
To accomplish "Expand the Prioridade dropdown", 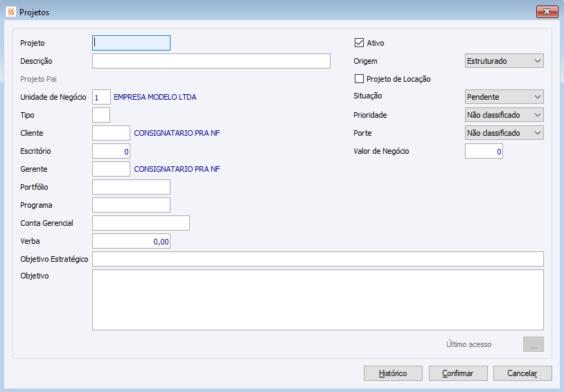I will point(504,115).
